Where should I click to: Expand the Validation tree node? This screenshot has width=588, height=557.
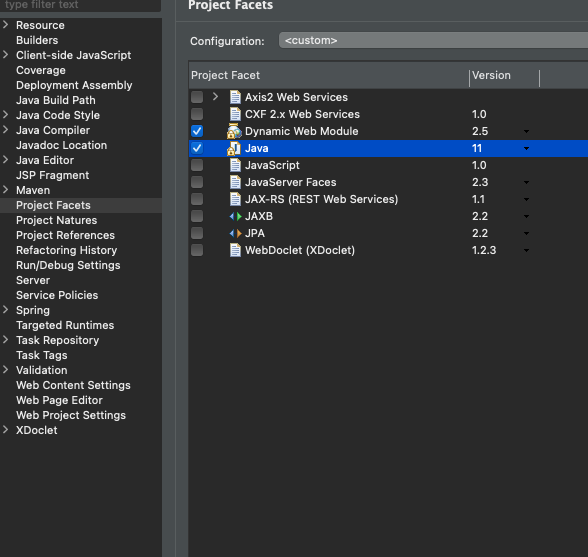[x=6, y=370]
